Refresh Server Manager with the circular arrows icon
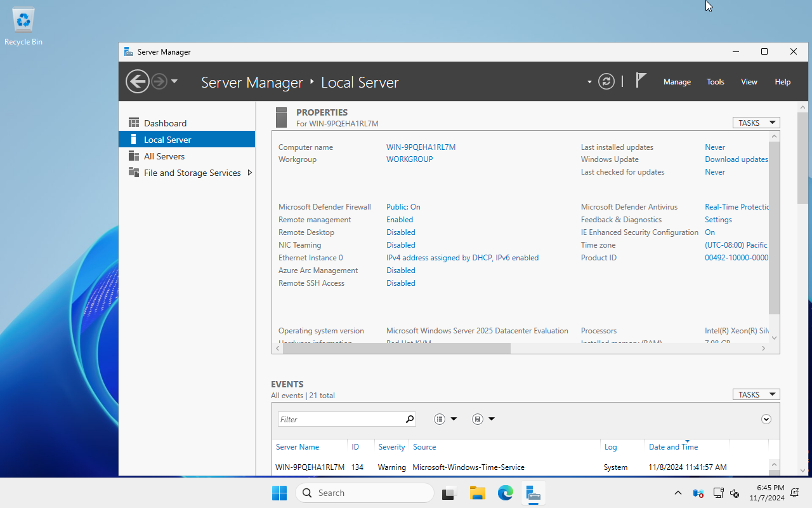The image size is (812, 508). pos(606,81)
